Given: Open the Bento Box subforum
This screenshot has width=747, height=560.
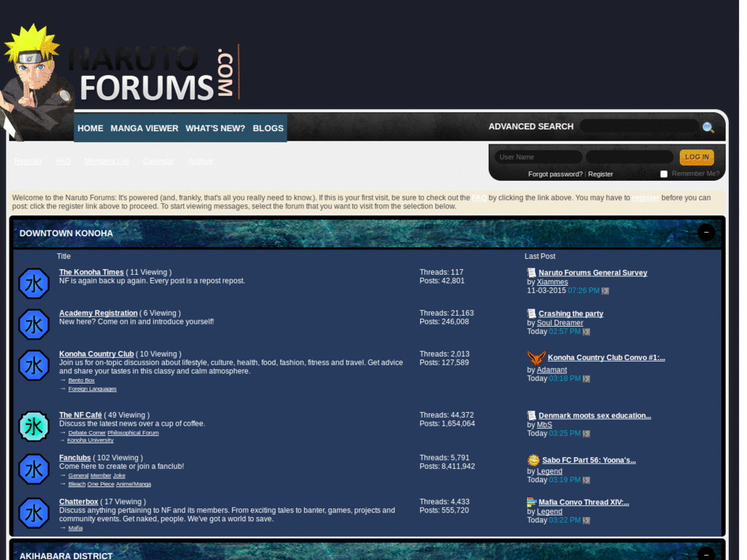Looking at the screenshot, I should (82, 381).
